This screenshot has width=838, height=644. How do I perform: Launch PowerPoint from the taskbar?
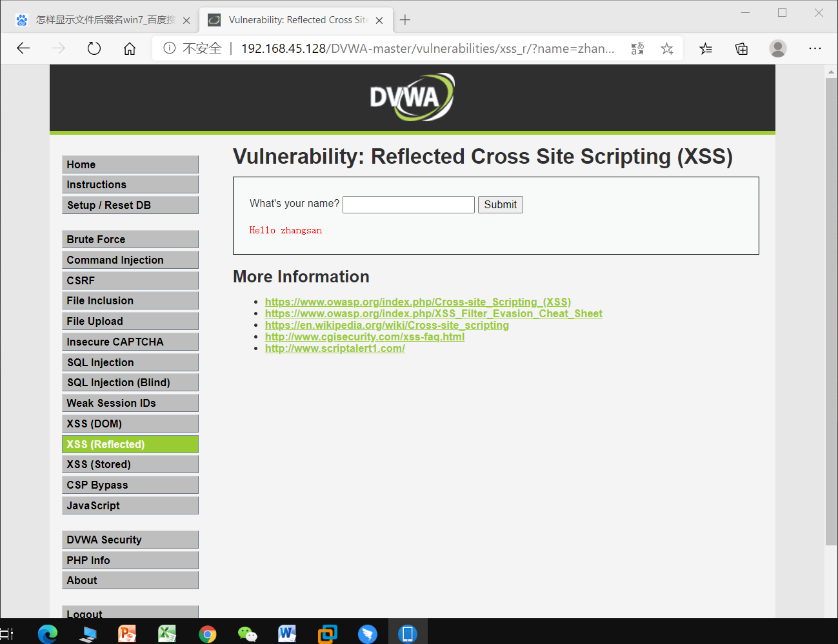click(127, 634)
